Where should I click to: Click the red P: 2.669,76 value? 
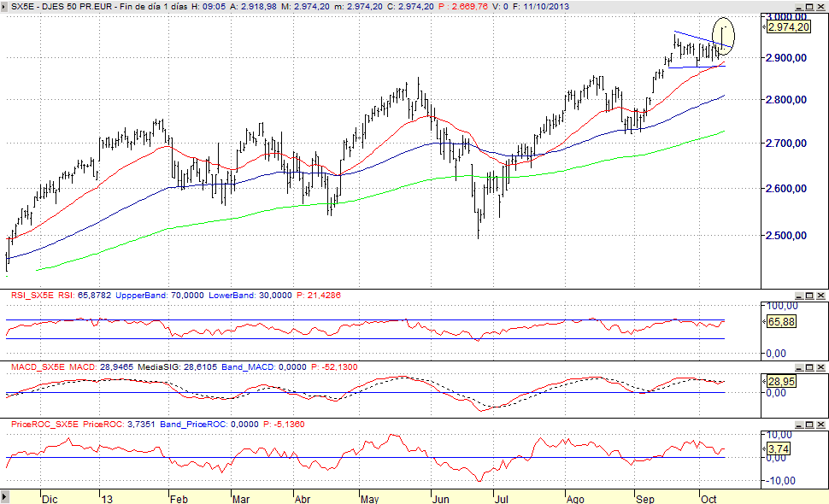[x=462, y=7]
